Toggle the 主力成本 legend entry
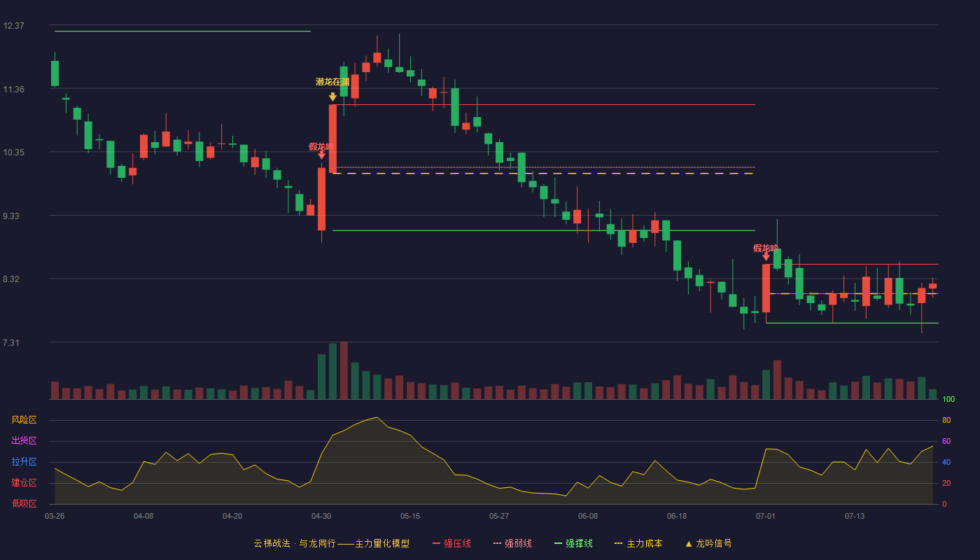The height and width of the screenshot is (560, 980). point(638,543)
